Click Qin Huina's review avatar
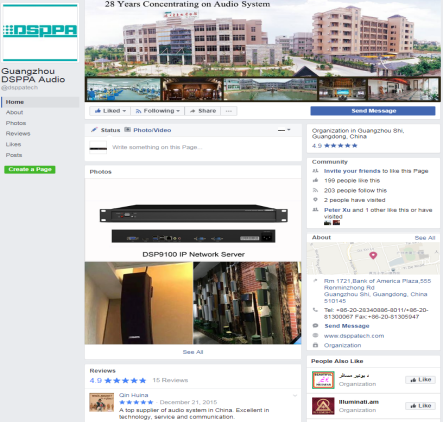Screen dimensions: 443x422 click(x=101, y=402)
